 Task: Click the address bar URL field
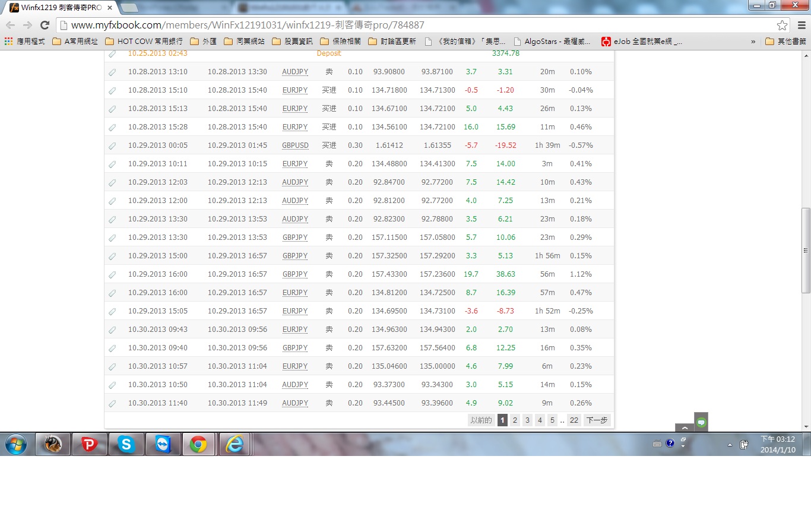(416, 25)
